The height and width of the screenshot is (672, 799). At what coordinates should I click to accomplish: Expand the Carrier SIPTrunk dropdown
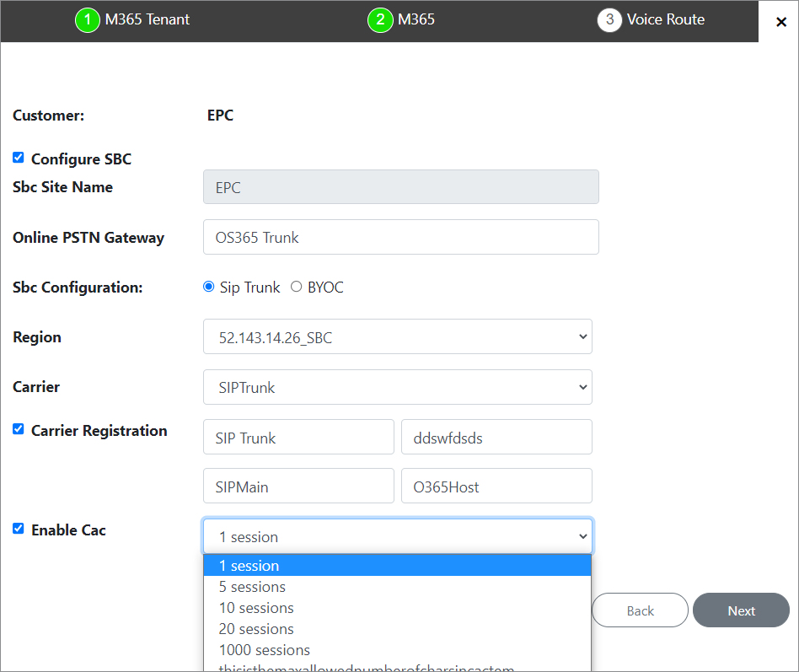tap(398, 386)
